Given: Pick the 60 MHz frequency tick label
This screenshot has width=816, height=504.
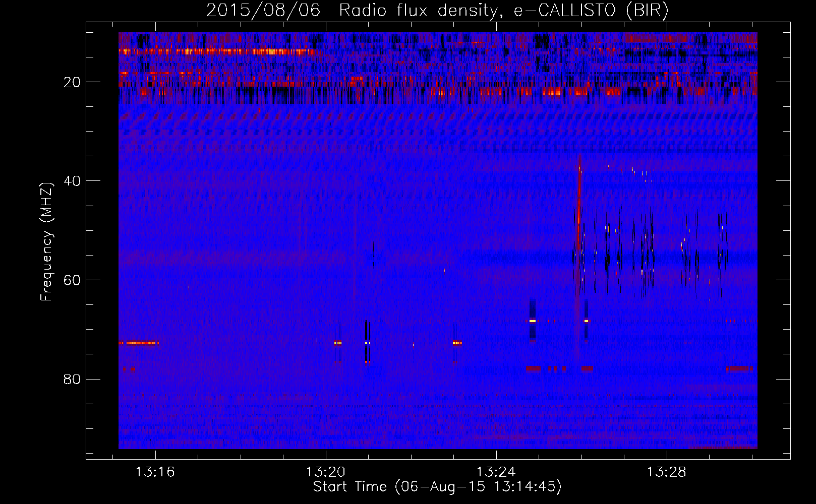Looking at the screenshot, I should (x=72, y=280).
